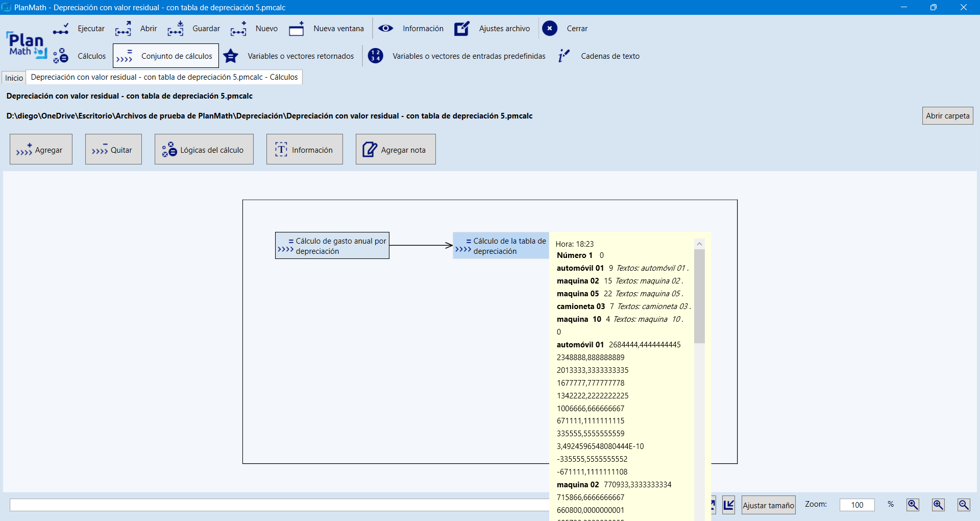This screenshot has width=980, height=521.
Task: Open Lógicas del cálculo
Action: pos(204,150)
